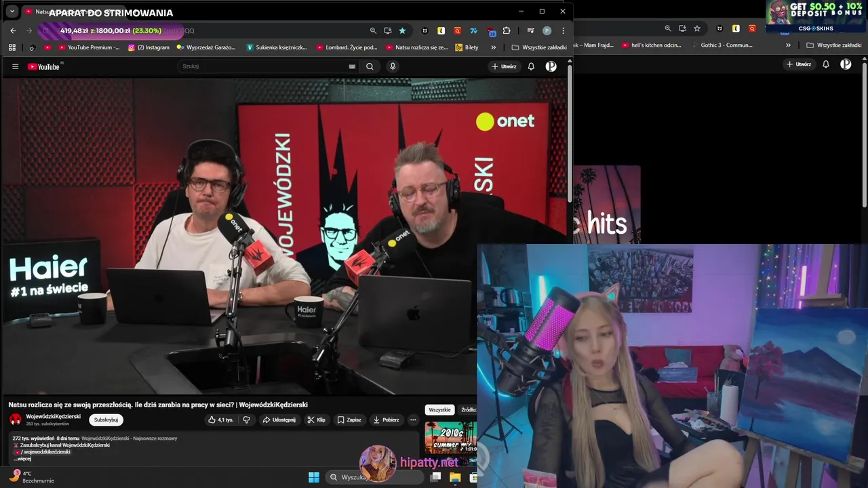This screenshot has width=868, height=488.
Task: Open the (2) Instagram bookmark
Action: point(149,47)
